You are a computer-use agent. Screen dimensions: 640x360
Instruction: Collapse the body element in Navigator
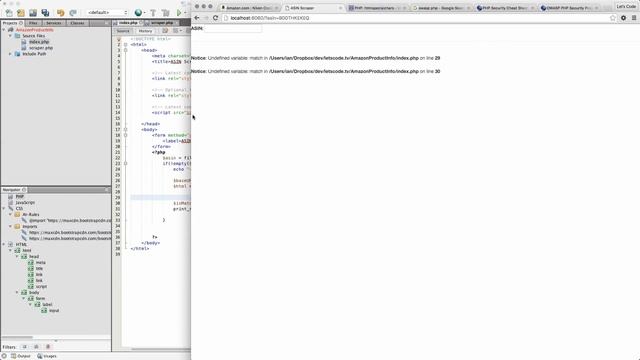17,292
